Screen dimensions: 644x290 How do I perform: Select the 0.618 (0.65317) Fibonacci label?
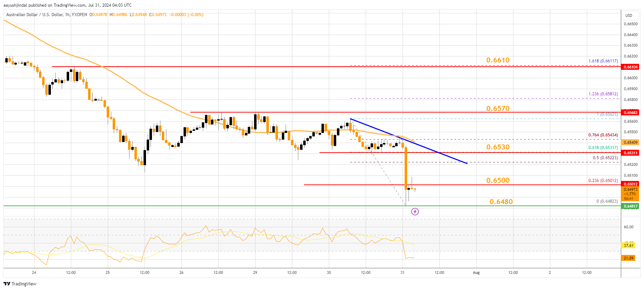pyautogui.click(x=603, y=148)
